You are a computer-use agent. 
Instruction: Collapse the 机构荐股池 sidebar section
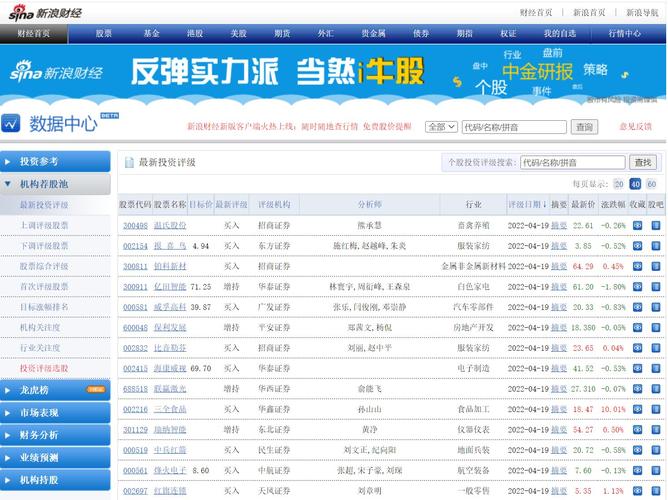click(55, 184)
